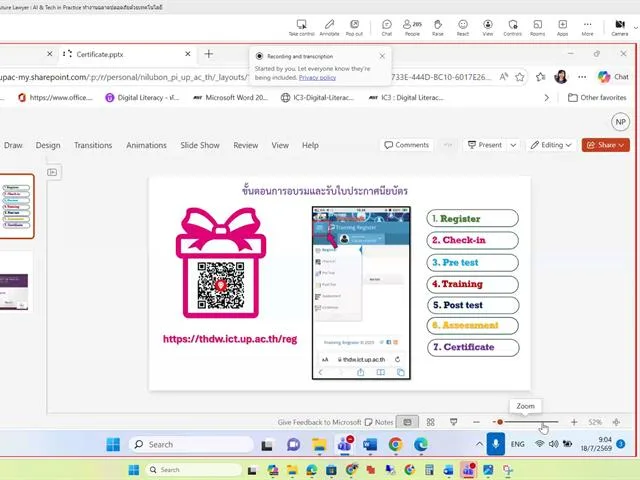Expand the Present dropdown arrow
640x480 pixels.
tap(513, 145)
